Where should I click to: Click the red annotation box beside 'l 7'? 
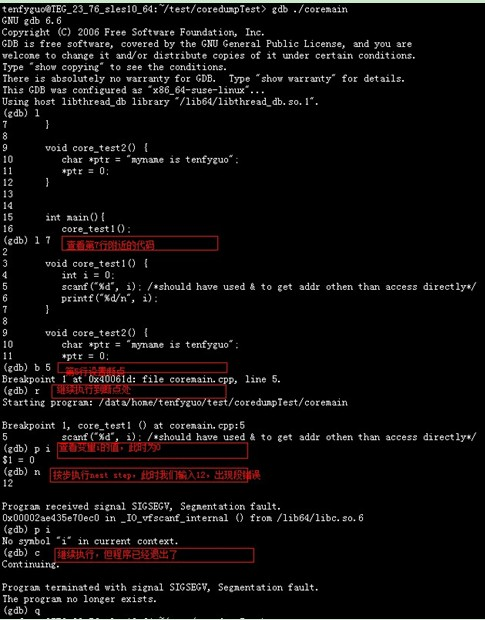(x=140, y=244)
